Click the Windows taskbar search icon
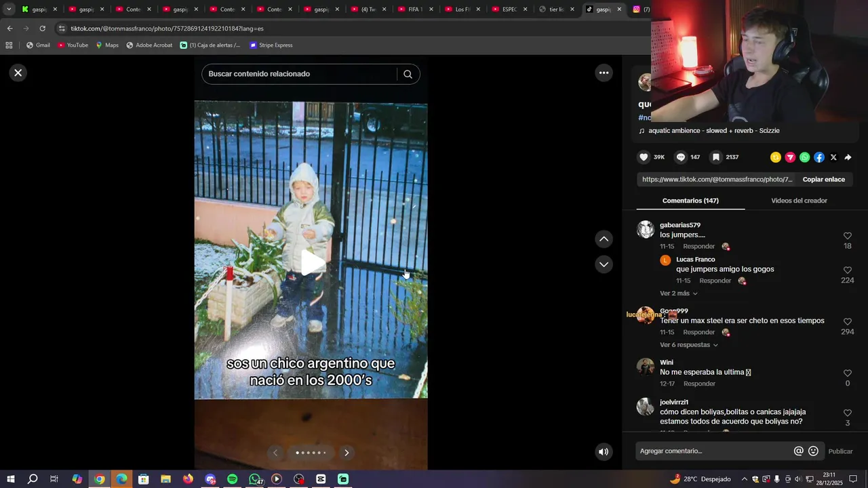 [33, 479]
